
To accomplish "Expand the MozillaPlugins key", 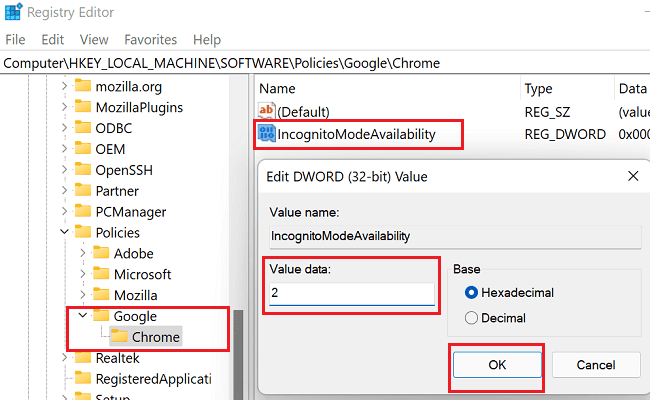I will click(64, 107).
